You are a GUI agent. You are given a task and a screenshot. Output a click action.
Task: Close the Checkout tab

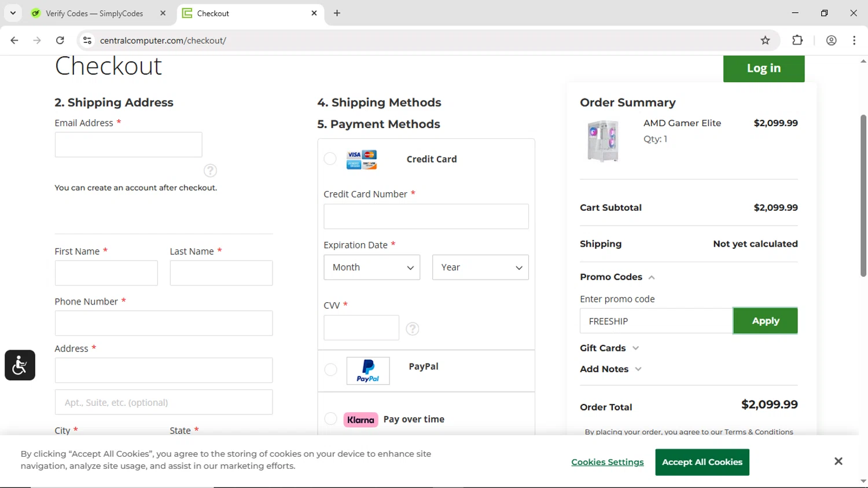point(314,13)
